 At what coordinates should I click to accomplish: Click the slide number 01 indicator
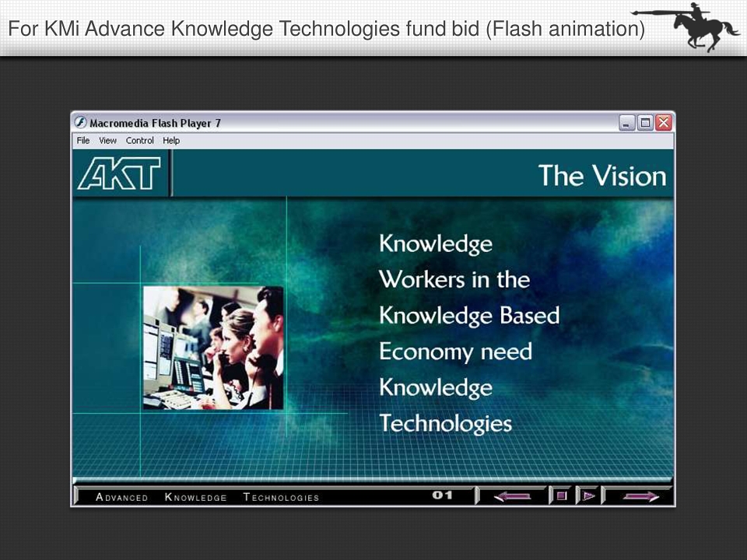point(442,495)
